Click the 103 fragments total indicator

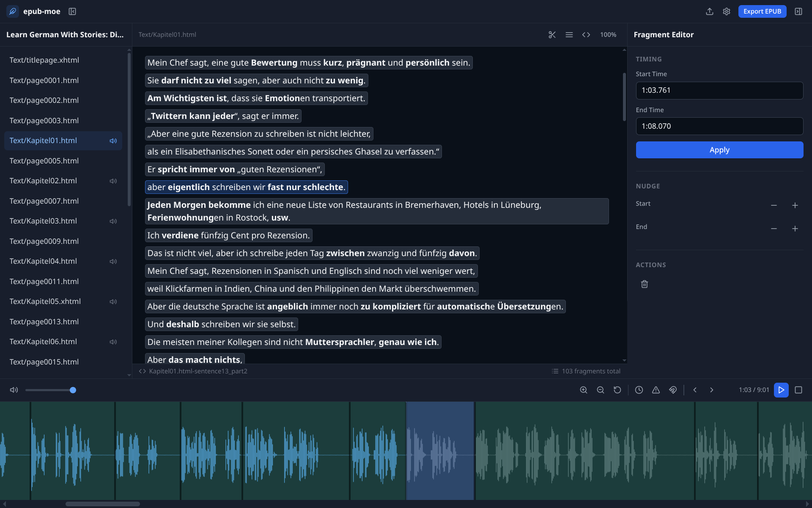point(586,371)
